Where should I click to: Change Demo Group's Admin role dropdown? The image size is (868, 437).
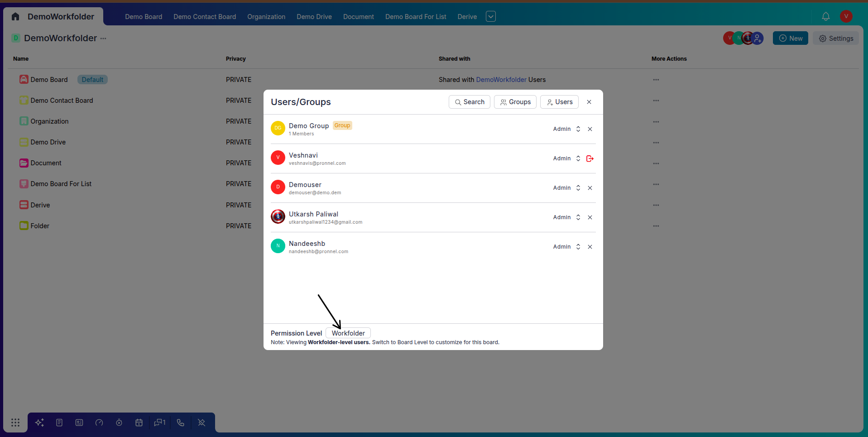567,129
